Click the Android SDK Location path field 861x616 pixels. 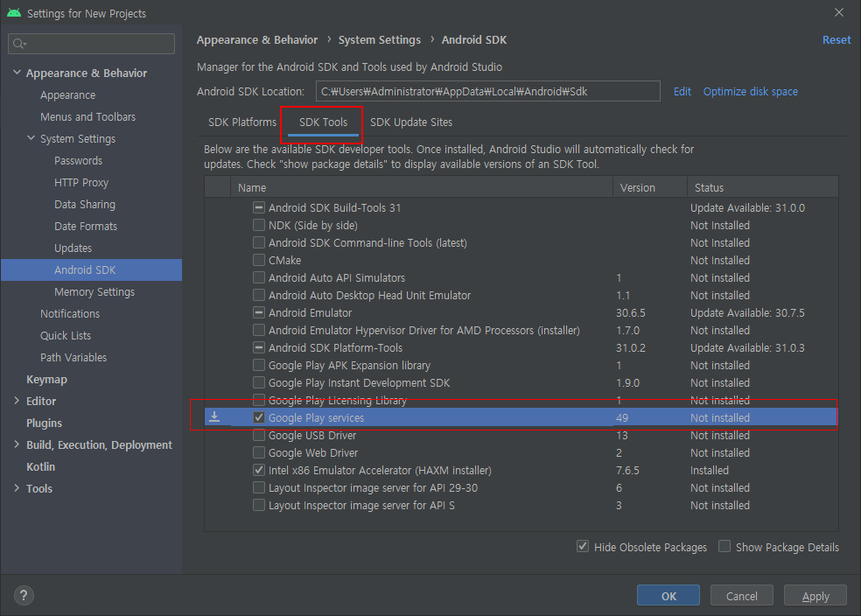[x=487, y=91]
